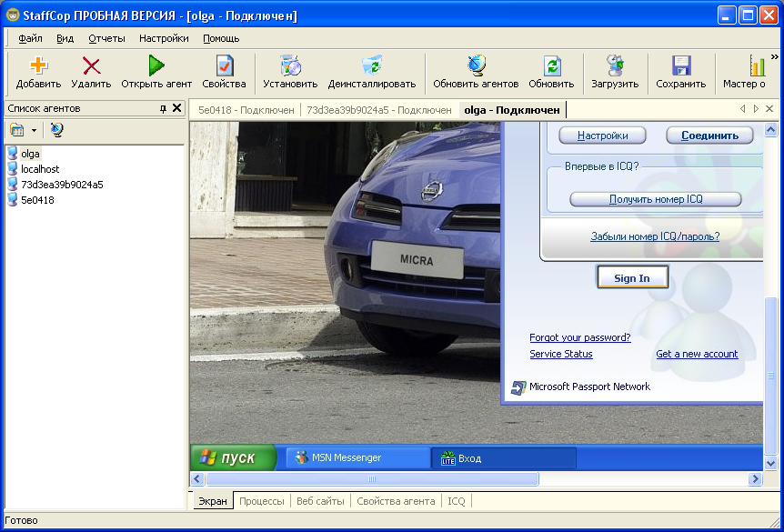784x532 pixels.
Task: Click the Удалить red X icon
Action: (x=91, y=66)
